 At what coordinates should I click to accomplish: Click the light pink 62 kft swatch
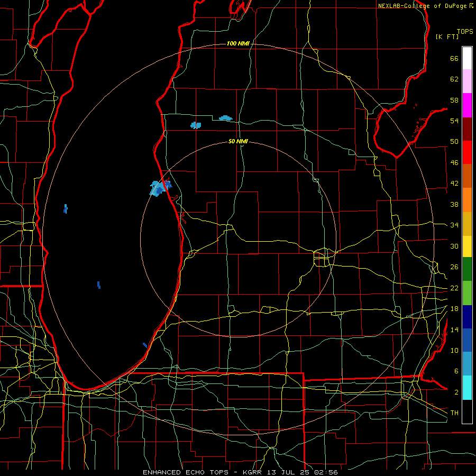(467, 81)
